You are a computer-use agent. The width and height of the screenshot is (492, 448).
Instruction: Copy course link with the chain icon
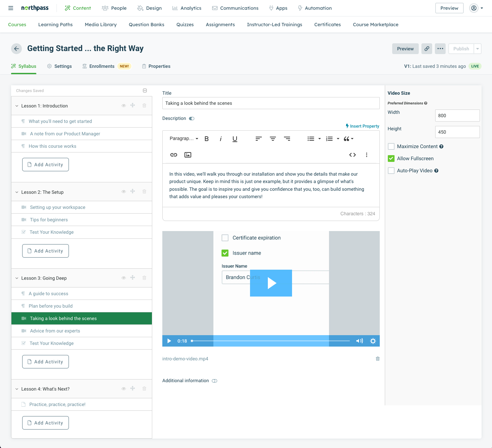pyautogui.click(x=427, y=49)
